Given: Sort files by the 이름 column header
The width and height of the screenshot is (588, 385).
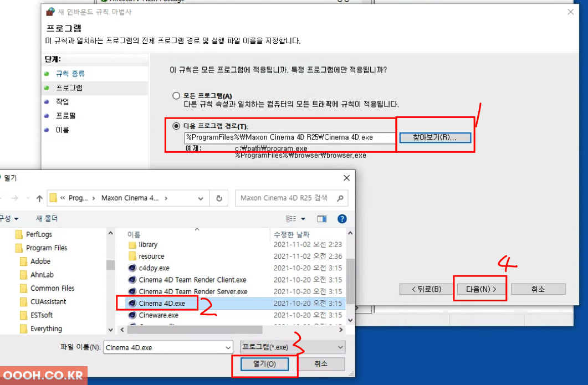Looking at the screenshot, I should click(134, 235).
